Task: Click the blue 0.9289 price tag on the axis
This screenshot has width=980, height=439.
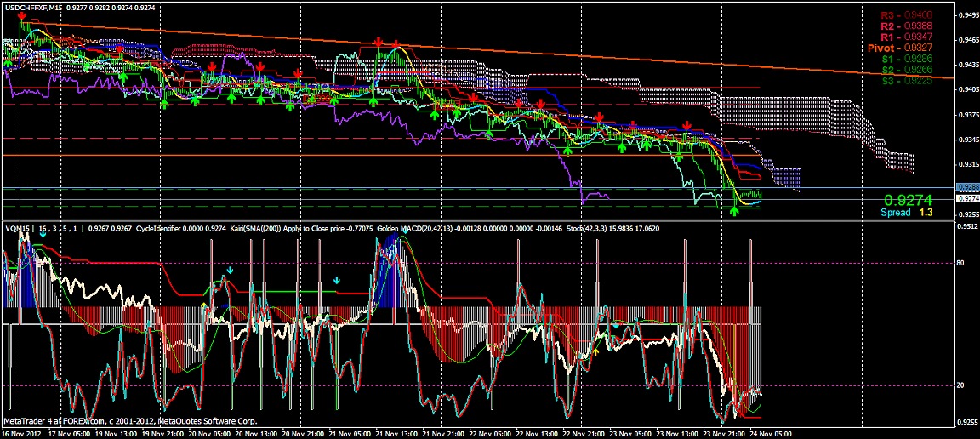Action: pyautogui.click(x=966, y=187)
